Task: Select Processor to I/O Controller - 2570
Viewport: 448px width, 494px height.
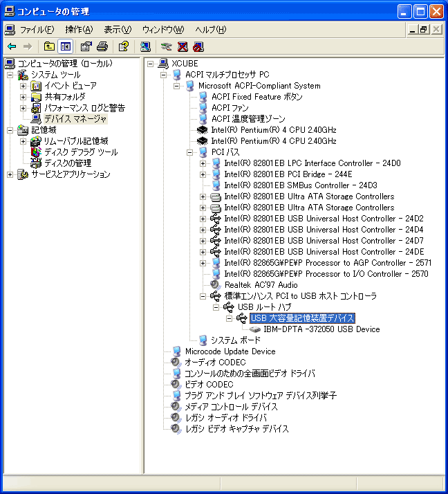Action: (326, 274)
